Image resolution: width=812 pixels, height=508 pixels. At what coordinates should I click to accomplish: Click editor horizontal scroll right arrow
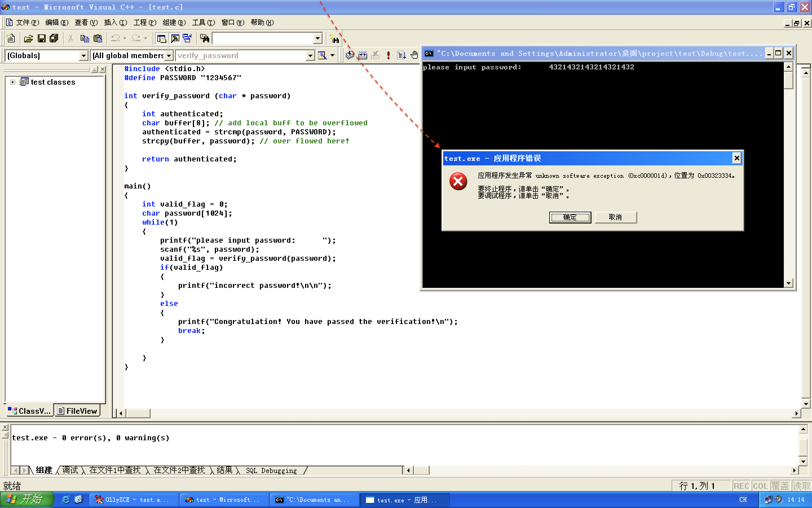coord(796,413)
